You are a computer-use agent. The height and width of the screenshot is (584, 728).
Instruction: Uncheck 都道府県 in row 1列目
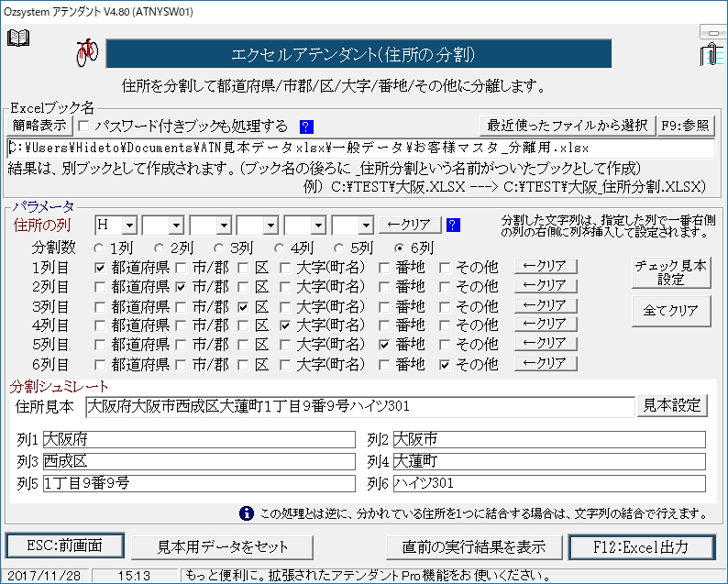point(100,268)
